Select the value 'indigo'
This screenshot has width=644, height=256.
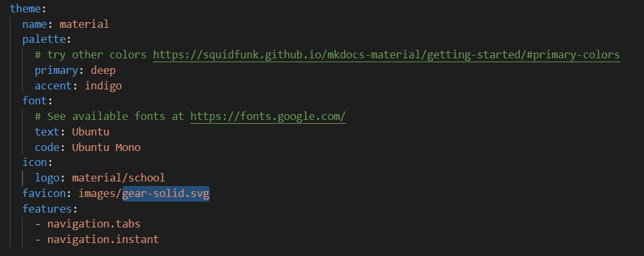[103, 86]
